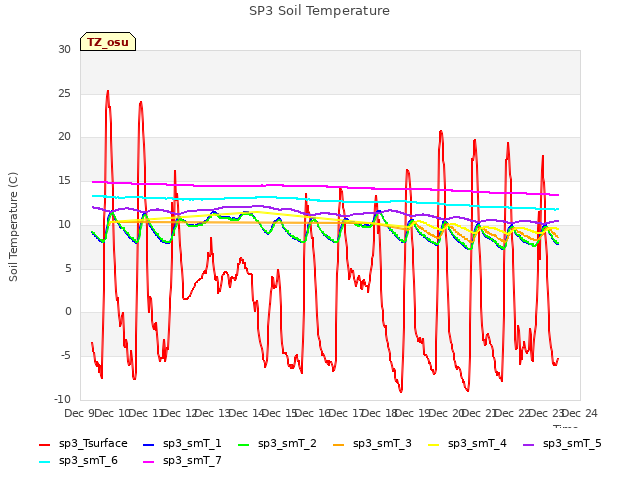Toggle sp3_smT_4 legend label
This screenshot has height=480, width=640.
[477, 443]
